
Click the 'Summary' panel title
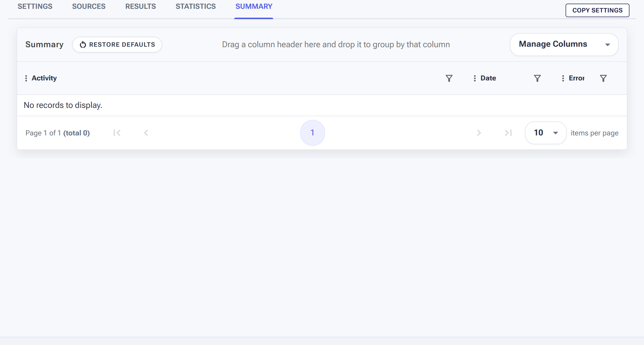pos(44,45)
